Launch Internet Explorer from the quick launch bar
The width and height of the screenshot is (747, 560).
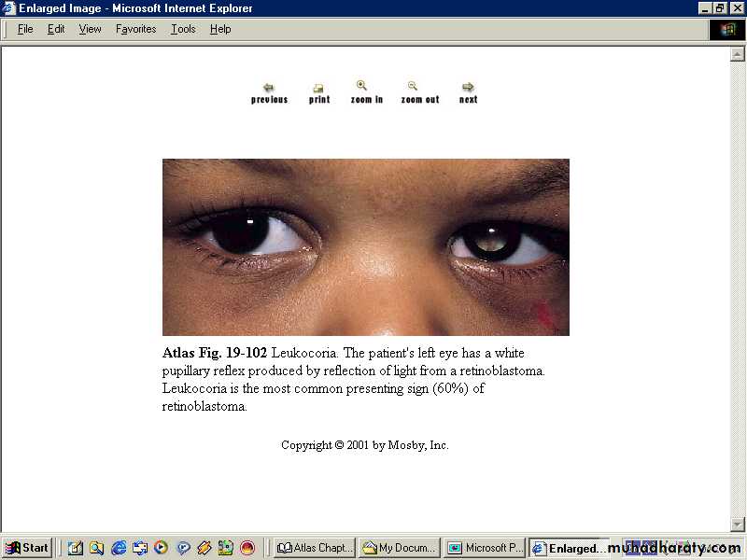119,548
